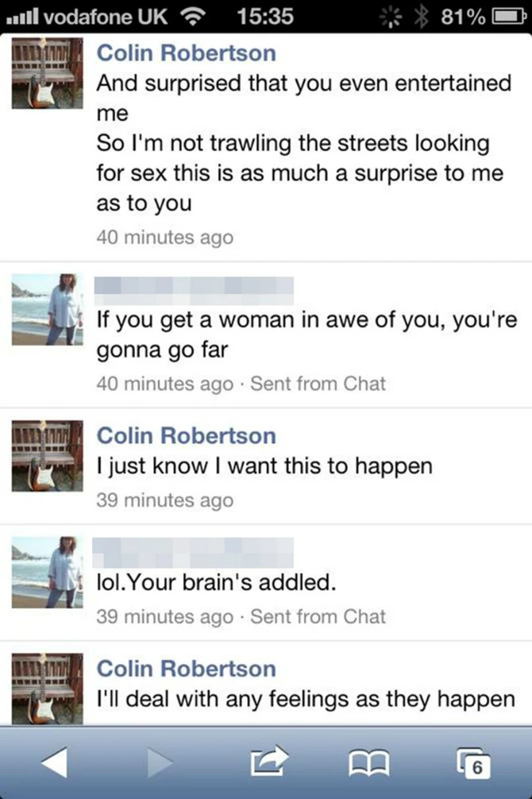Tap the beach profile picture beside 'If you get a woman'

(x=48, y=309)
